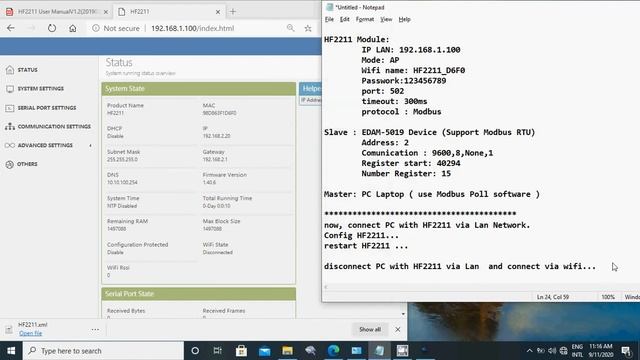This screenshot has width=640, height=360.
Task: Go back in the browser
Action: pyautogui.click(x=11, y=28)
